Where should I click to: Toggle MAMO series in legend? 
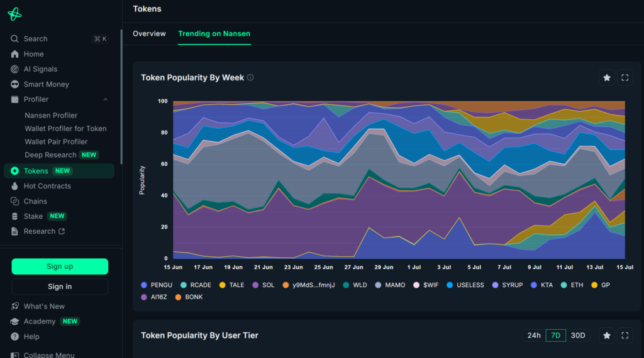390,285
